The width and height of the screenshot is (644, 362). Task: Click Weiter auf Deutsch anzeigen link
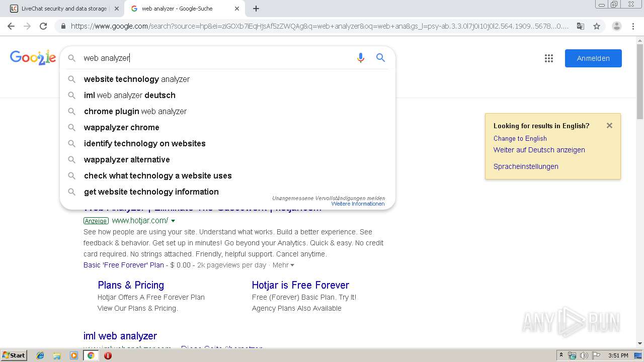coord(539,150)
